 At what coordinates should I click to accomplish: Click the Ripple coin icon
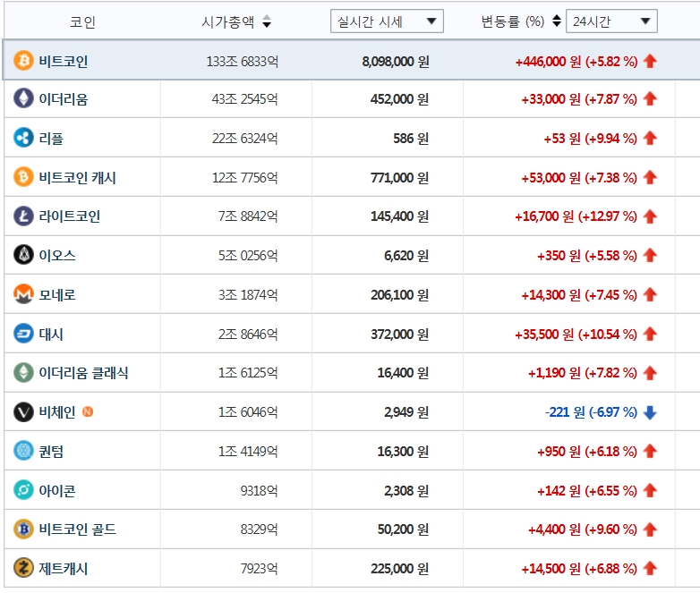[x=23, y=139]
